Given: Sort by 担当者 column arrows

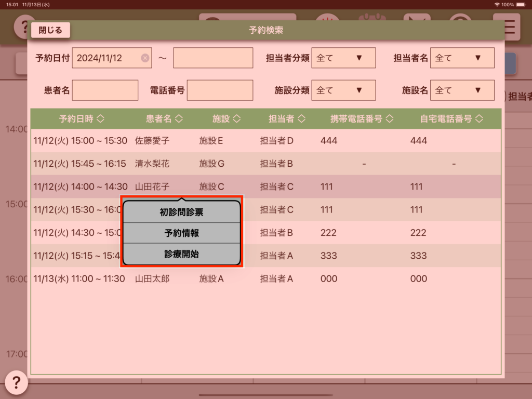Looking at the screenshot, I should (x=301, y=119).
